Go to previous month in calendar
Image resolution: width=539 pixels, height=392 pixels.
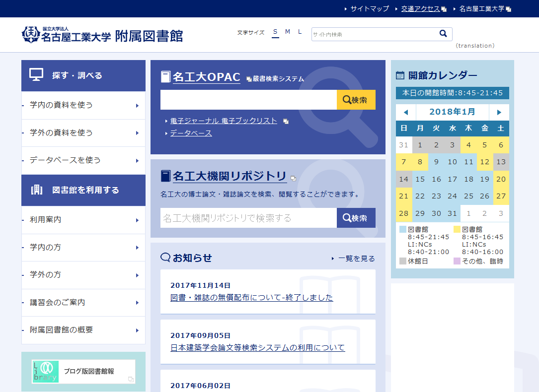point(406,112)
